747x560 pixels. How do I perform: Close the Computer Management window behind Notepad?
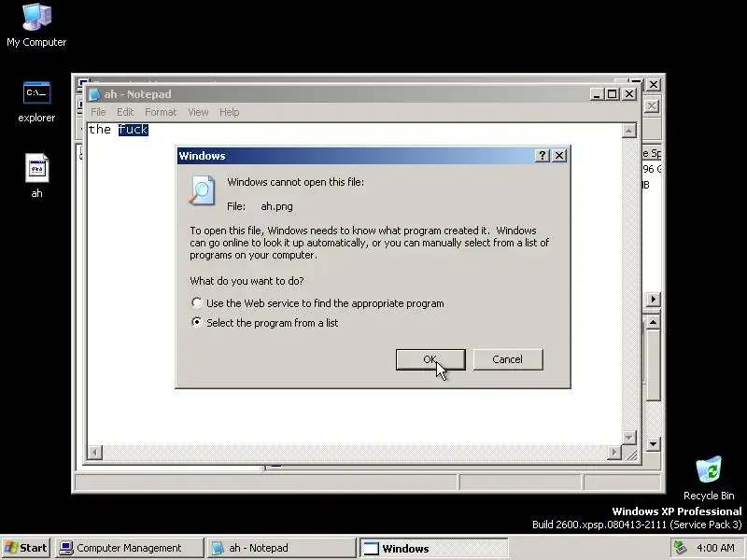[654, 85]
